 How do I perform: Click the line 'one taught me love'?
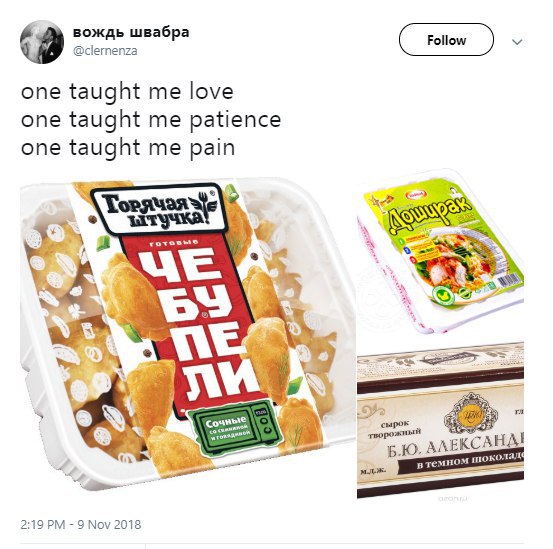tap(127, 92)
